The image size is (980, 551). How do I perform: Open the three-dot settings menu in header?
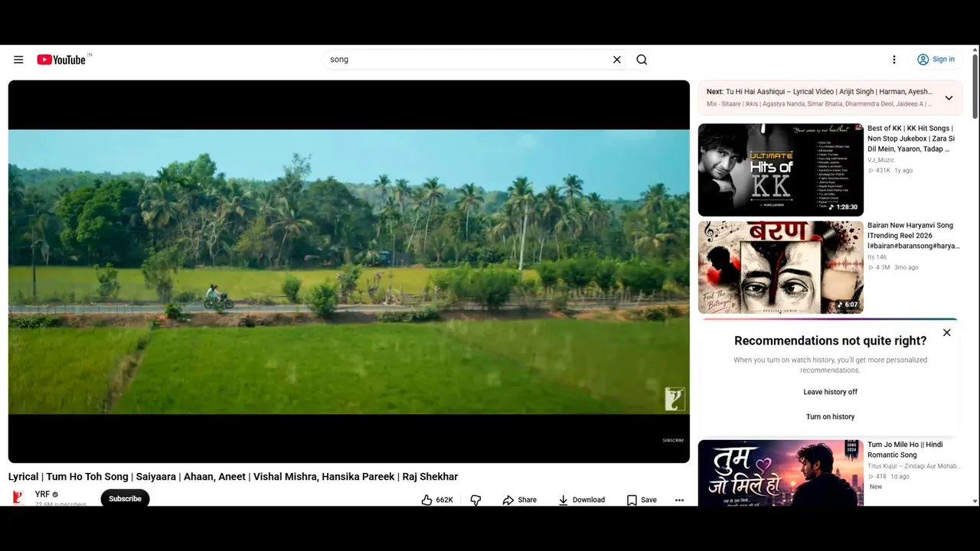coord(893,60)
